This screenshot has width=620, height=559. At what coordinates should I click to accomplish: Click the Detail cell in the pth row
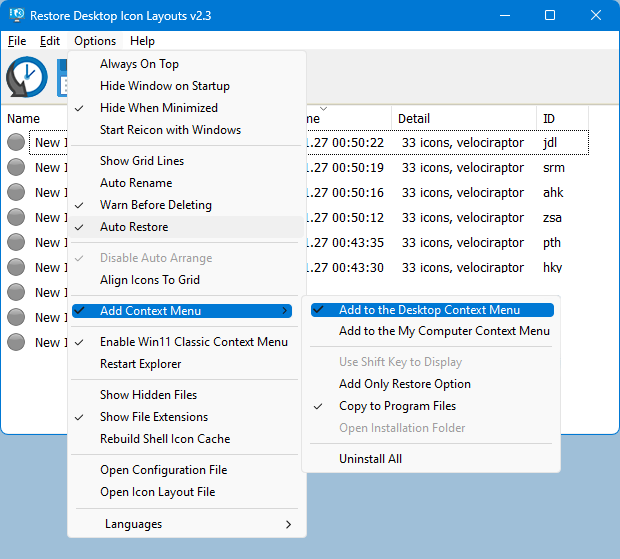click(463, 242)
